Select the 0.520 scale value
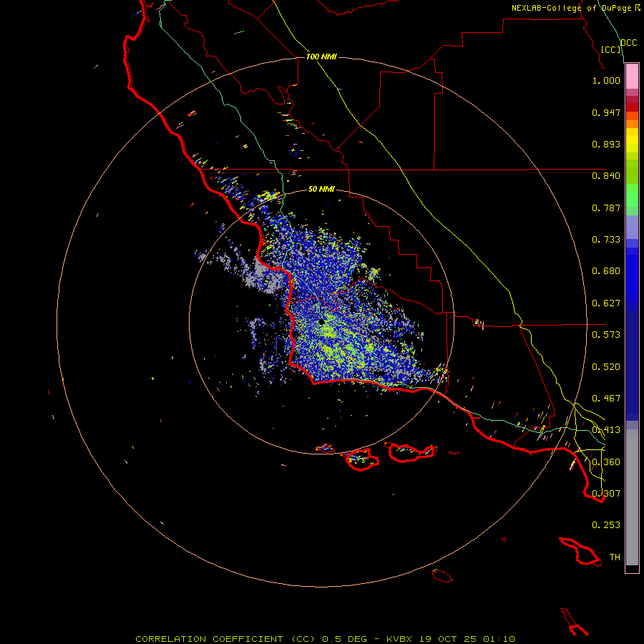This screenshot has width=644, height=644. [606, 367]
